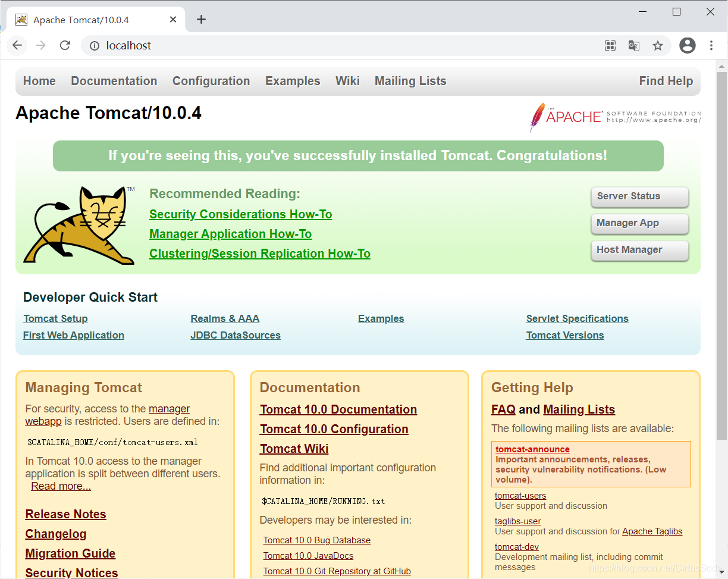The width and height of the screenshot is (728, 579).
Task: Open the Tomcat Wiki link
Action: [294, 449]
